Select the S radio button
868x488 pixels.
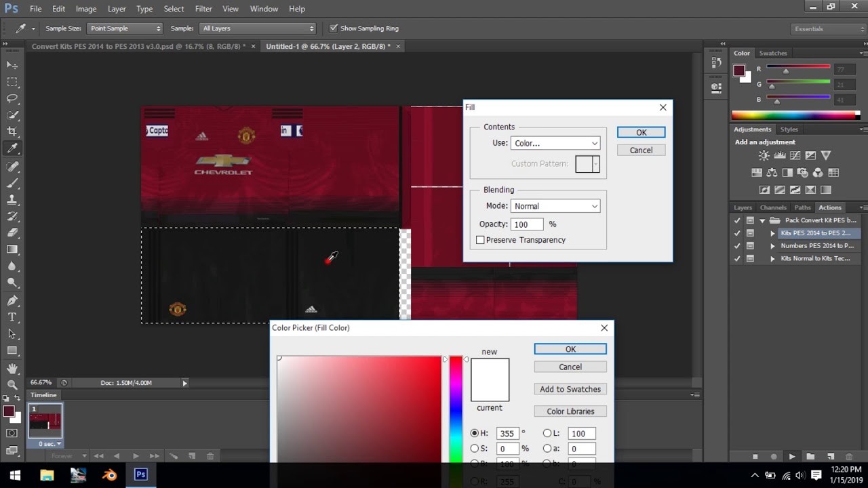(x=475, y=449)
